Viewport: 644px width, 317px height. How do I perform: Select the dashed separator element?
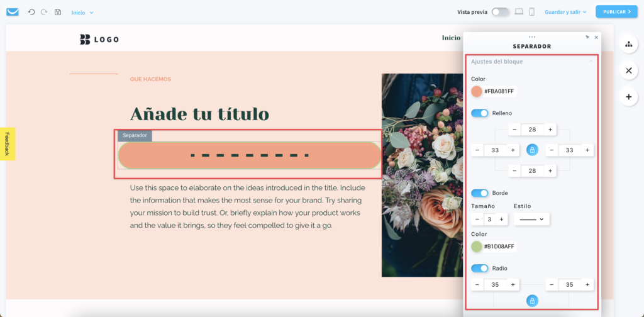click(x=250, y=155)
